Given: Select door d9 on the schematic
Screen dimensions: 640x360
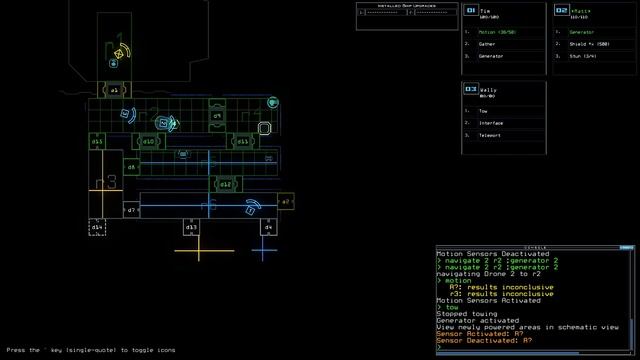Looking at the screenshot, I should coord(217,116).
